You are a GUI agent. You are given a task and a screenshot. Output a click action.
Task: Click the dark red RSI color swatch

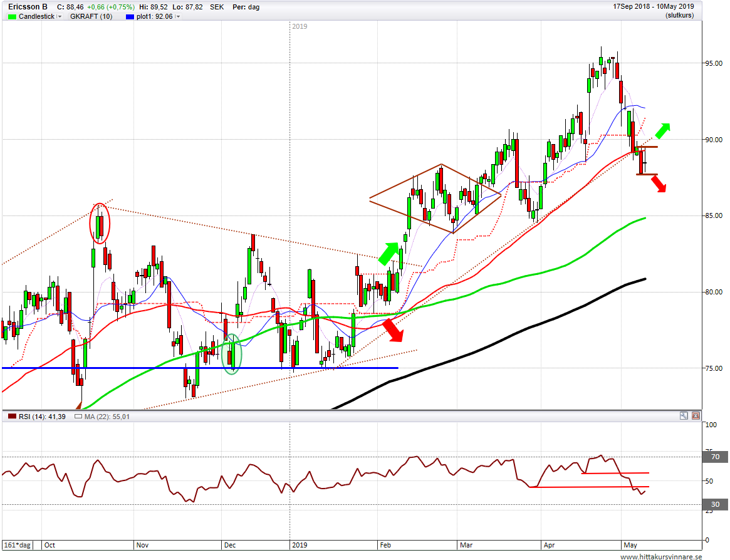(12, 417)
